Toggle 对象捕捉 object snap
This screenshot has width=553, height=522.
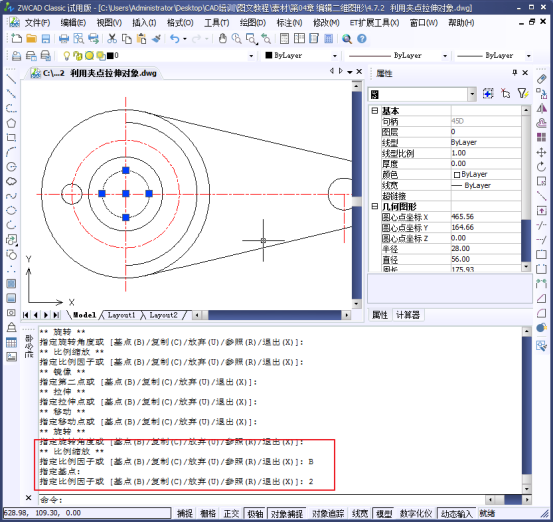pos(287,513)
